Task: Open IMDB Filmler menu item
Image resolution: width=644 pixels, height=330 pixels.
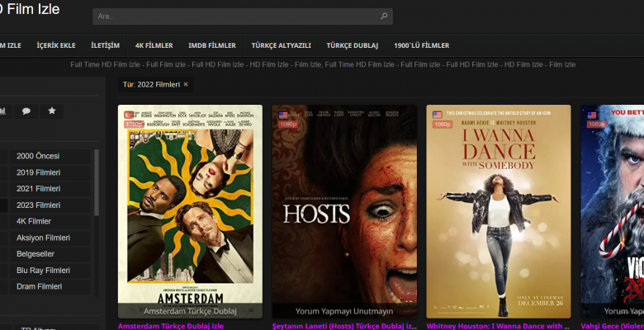Action: (x=212, y=45)
